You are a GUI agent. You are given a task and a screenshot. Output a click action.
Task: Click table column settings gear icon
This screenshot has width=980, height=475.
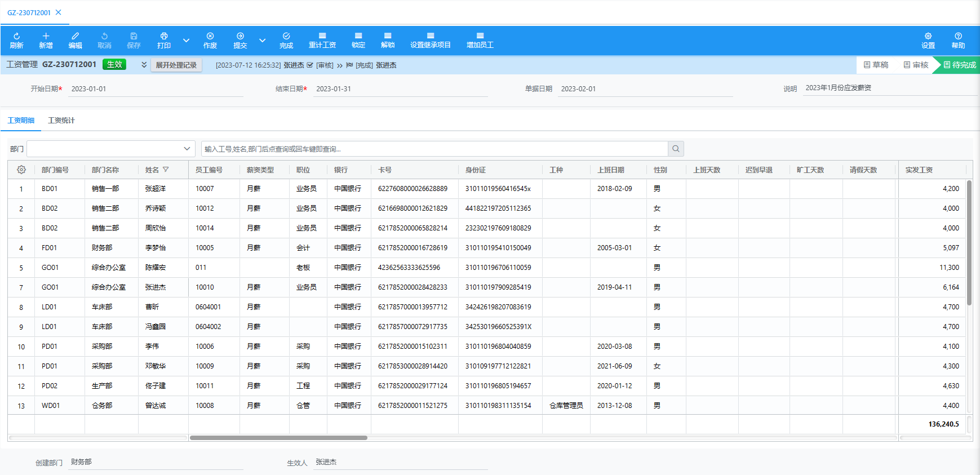pos(21,170)
